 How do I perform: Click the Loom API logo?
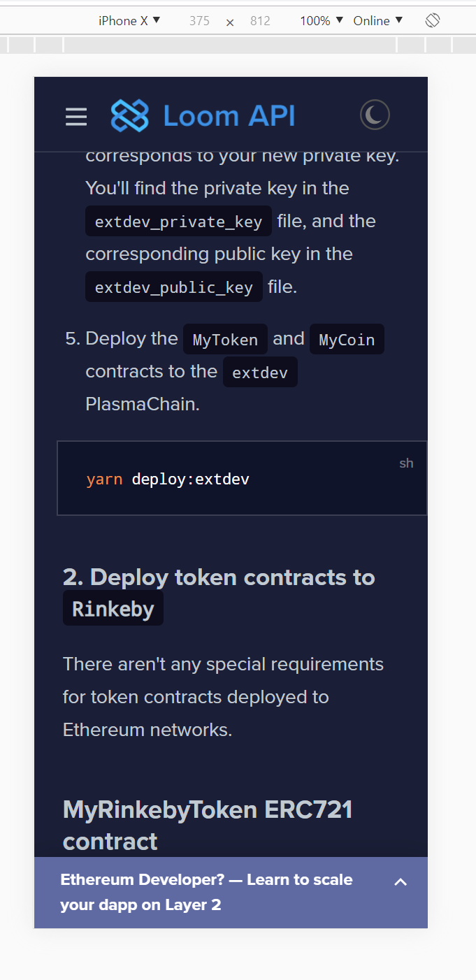[x=203, y=115]
